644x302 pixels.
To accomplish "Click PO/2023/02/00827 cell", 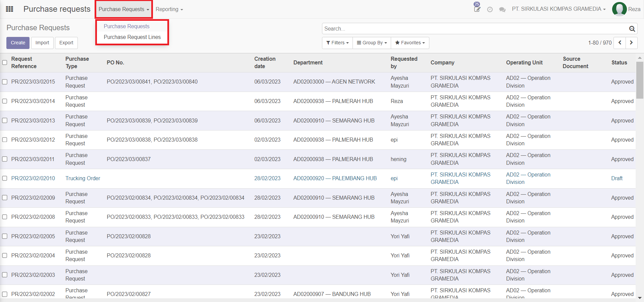I will click(x=129, y=294).
